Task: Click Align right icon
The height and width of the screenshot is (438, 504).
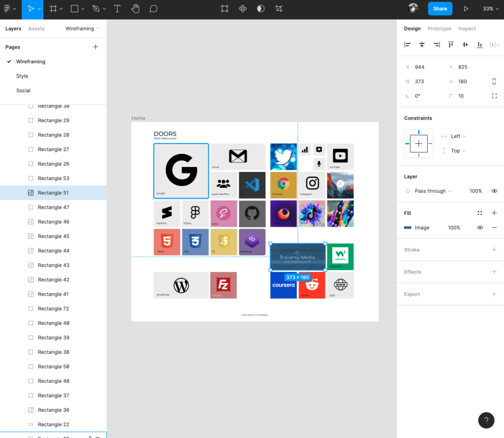Action: 437,45
